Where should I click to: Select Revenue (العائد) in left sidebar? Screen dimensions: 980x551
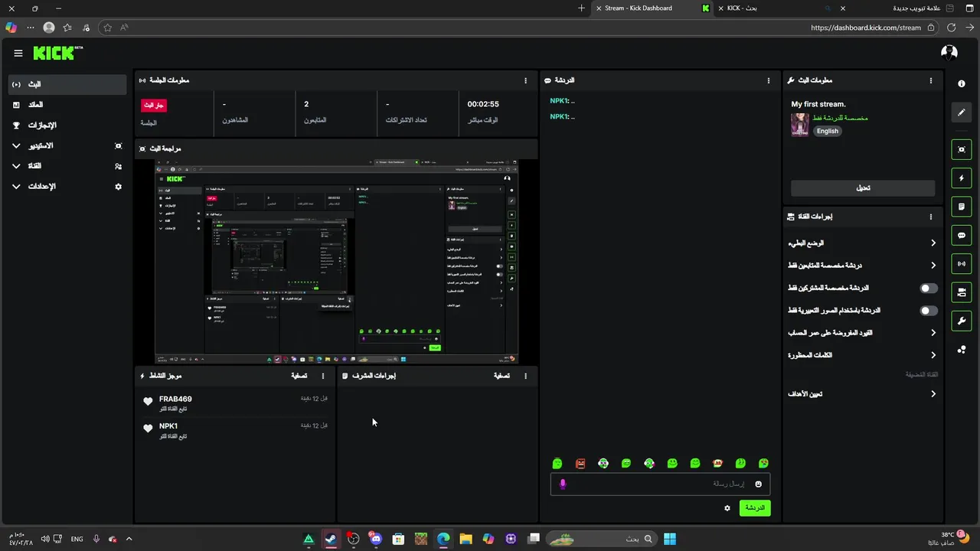tap(67, 105)
